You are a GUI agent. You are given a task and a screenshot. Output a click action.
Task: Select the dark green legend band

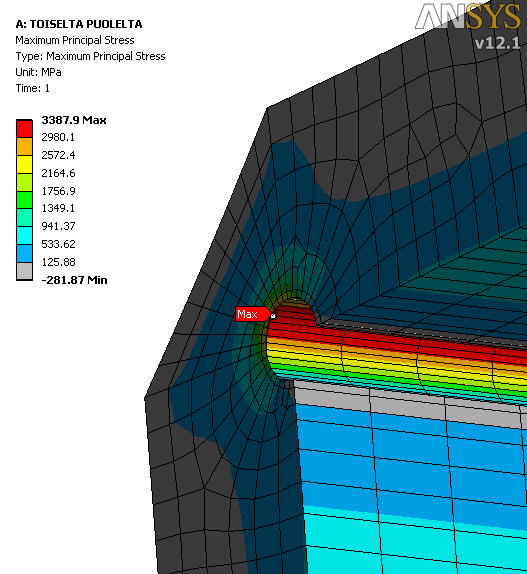[x=25, y=200]
